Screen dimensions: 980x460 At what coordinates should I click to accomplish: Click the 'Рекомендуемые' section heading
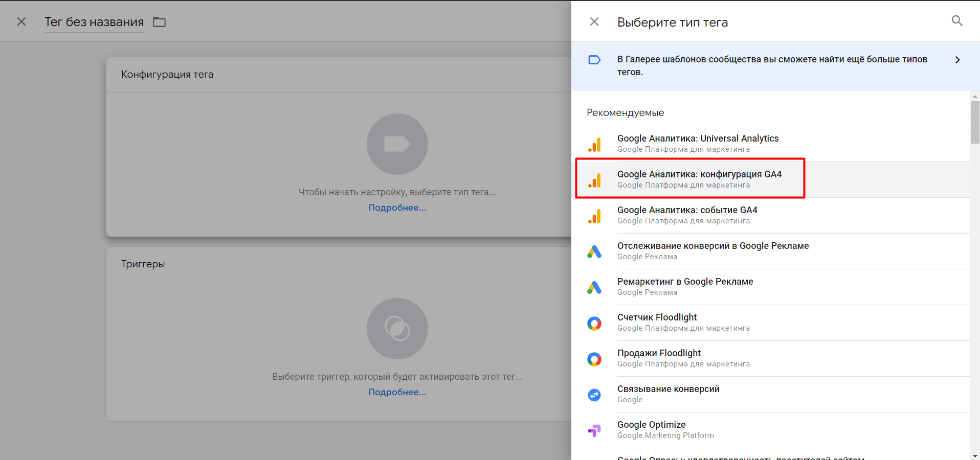tap(626, 113)
